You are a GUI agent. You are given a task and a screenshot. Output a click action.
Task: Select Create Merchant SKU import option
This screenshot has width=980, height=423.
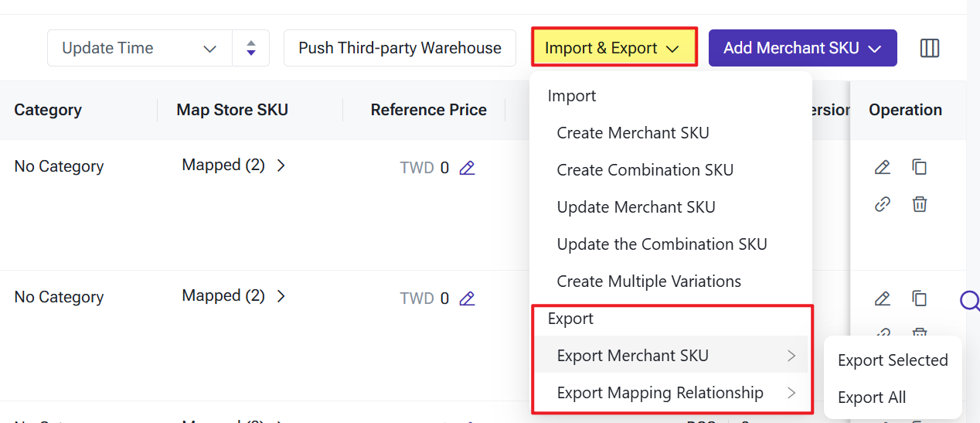pyautogui.click(x=632, y=133)
